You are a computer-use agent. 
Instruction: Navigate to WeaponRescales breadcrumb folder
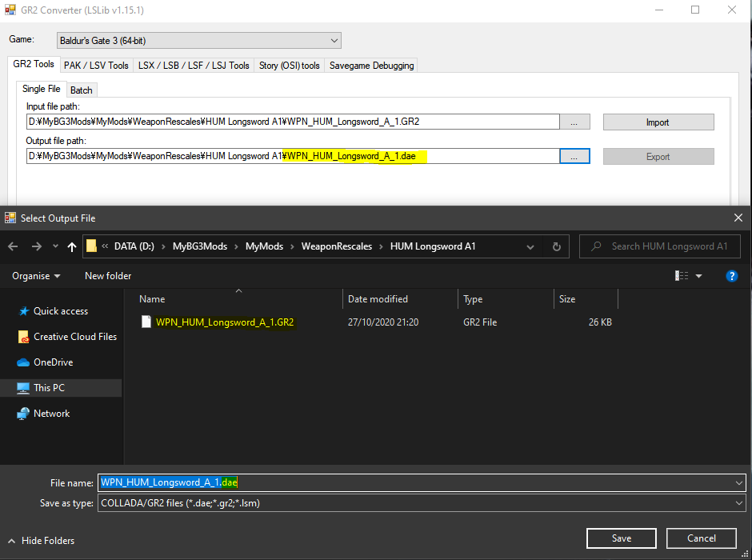pos(337,246)
